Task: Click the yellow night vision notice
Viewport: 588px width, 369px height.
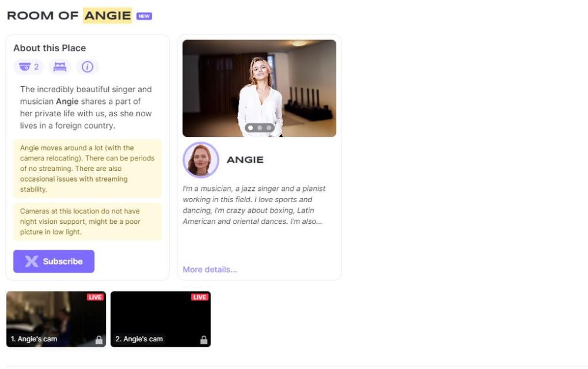Action: pyautogui.click(x=87, y=222)
